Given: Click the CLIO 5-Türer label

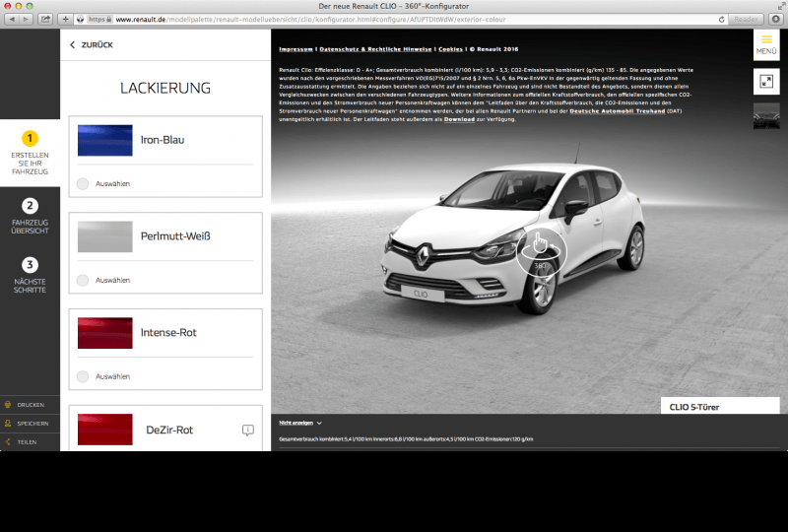Looking at the screenshot, I should click(694, 407).
